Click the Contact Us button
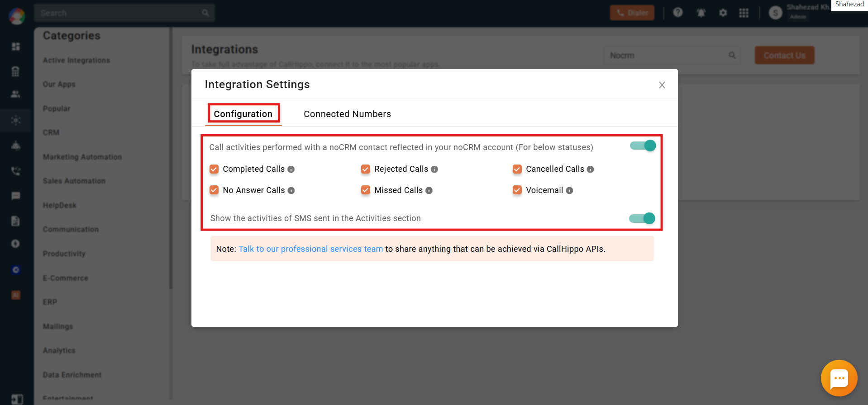 784,55
